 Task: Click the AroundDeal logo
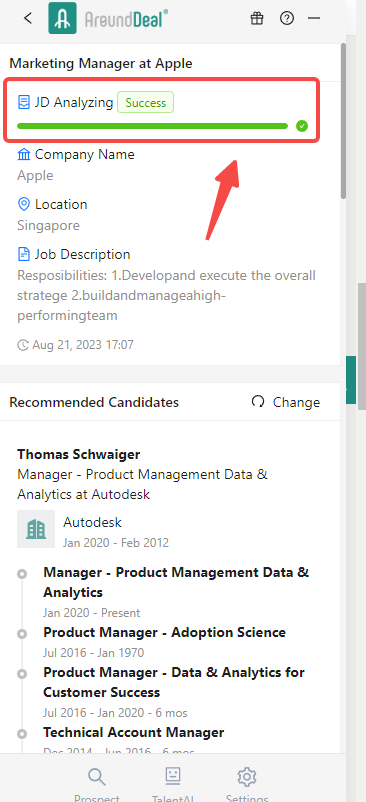coord(108,18)
